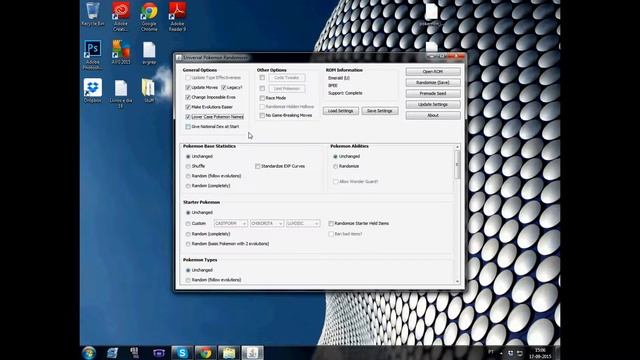The height and width of the screenshot is (360, 640).
Task: Click the Universal Pokemon Randomizer title bar icon
Action: point(179,58)
